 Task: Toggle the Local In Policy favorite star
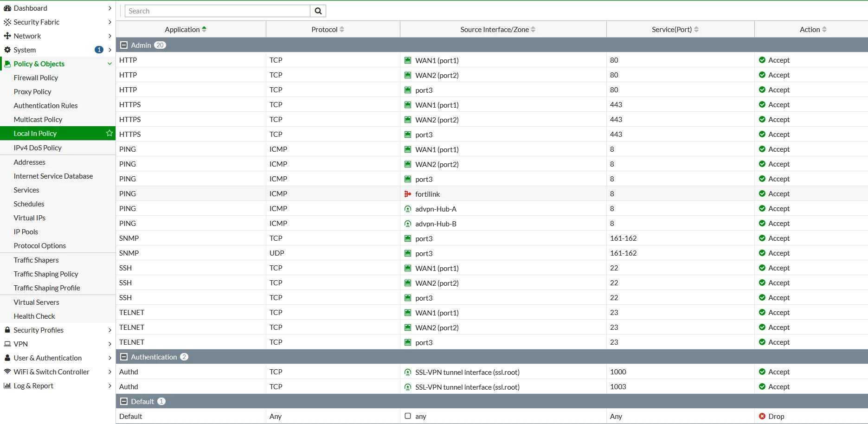click(109, 133)
